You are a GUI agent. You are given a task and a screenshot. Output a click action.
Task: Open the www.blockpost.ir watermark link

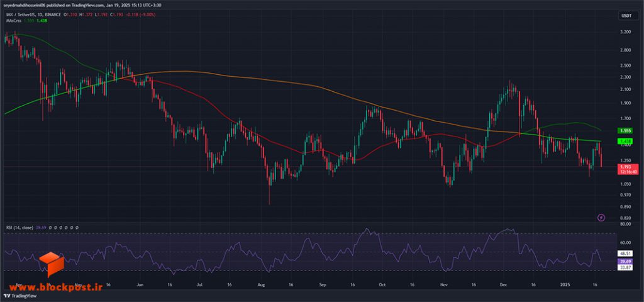tap(52, 286)
